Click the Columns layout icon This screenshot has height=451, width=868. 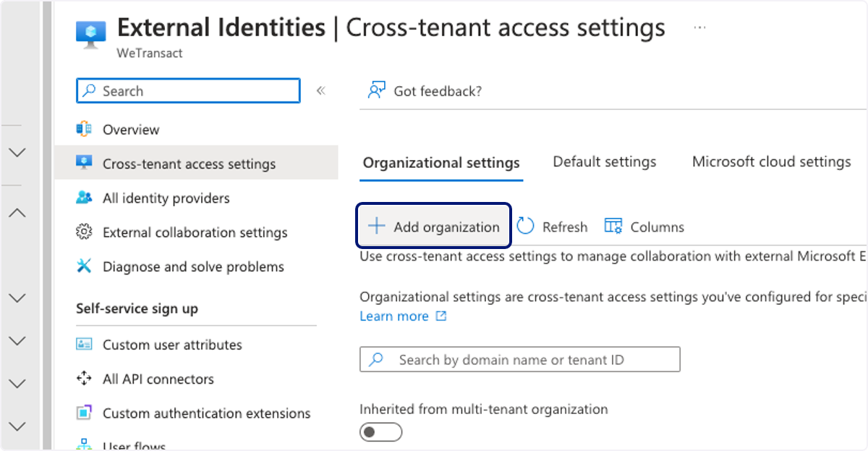click(613, 227)
